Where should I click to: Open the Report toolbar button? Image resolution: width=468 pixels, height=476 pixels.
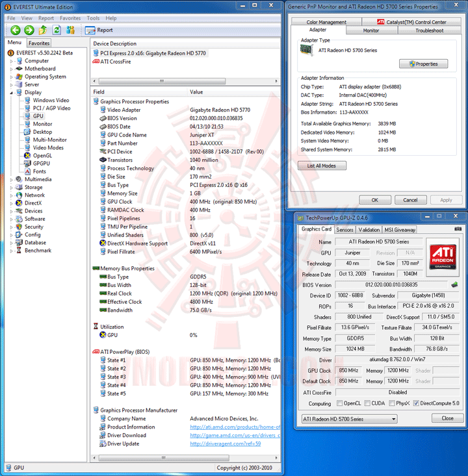pyautogui.click(x=99, y=30)
